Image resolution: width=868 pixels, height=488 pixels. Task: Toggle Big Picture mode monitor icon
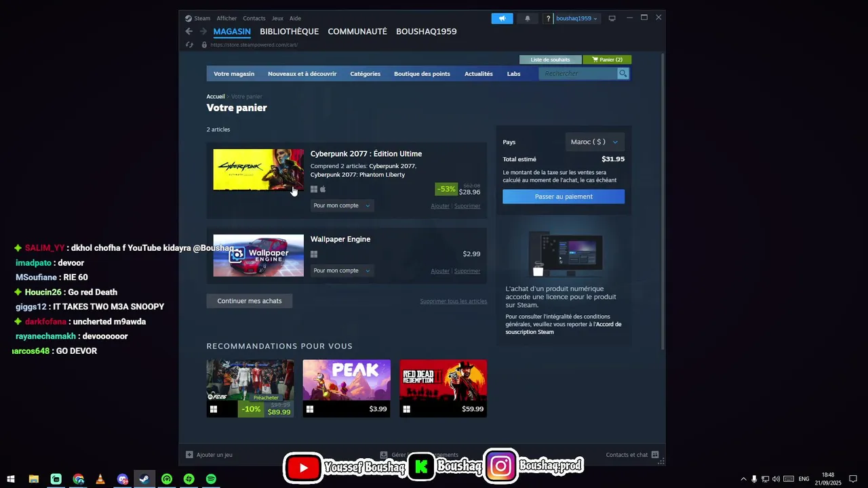(612, 18)
